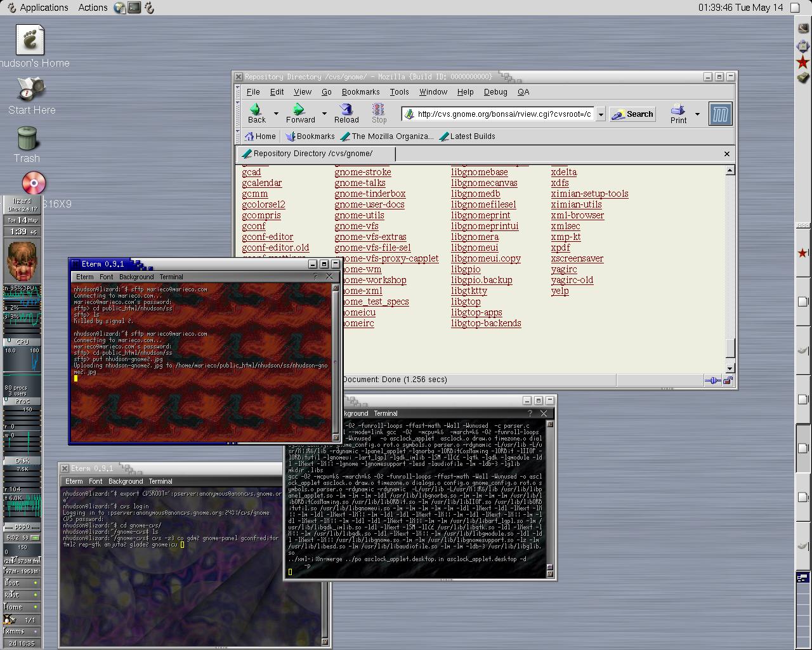Open the URL bar history dropdown

click(x=601, y=115)
